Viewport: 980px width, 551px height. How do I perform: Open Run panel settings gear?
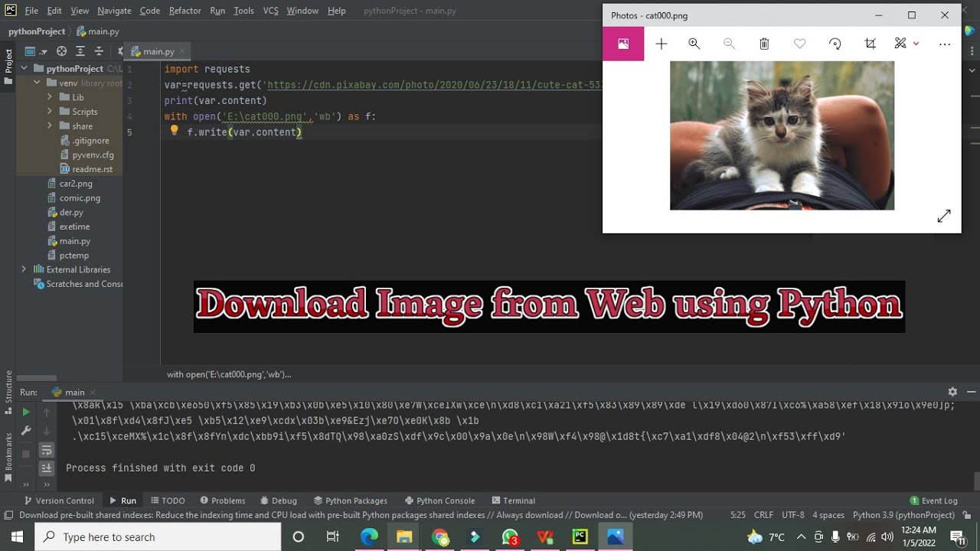tap(952, 392)
